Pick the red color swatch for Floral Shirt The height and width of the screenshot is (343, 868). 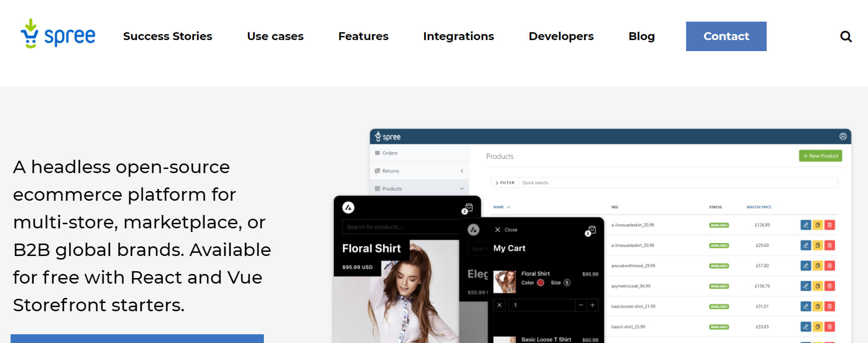pos(541,283)
